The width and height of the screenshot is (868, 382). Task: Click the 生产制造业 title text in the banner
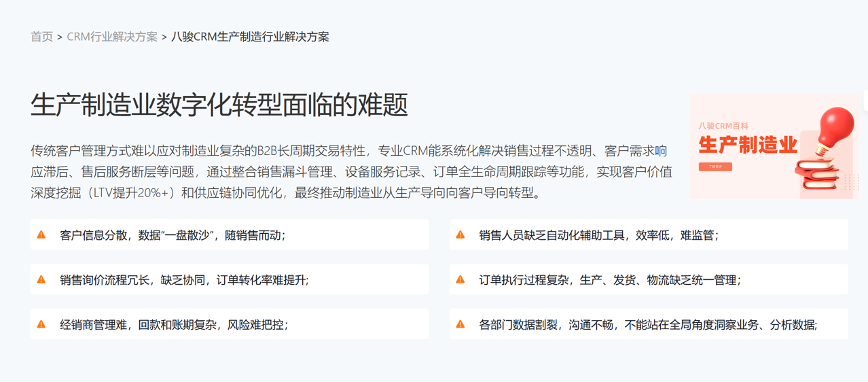748,145
